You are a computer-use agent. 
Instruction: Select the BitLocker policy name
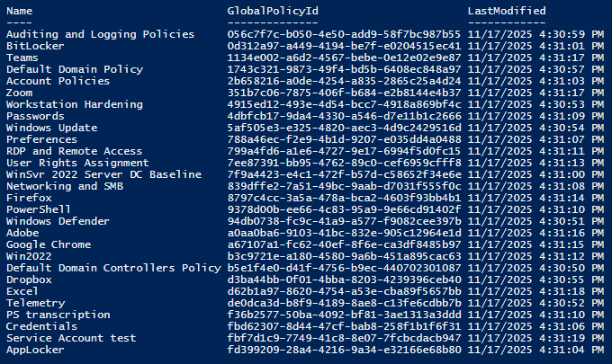tap(31, 45)
